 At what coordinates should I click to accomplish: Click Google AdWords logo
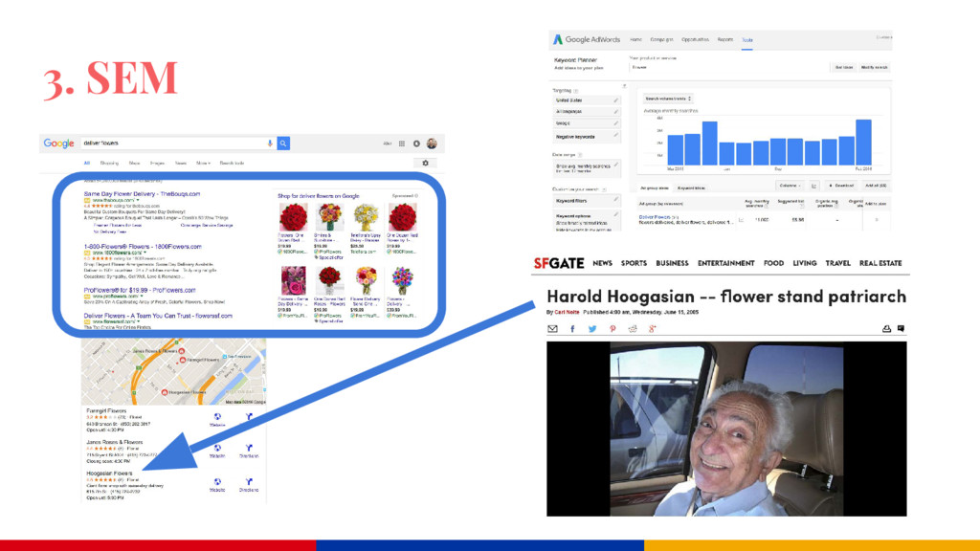tap(587, 39)
